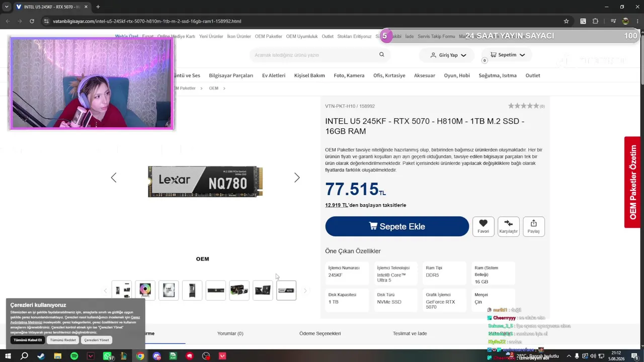
Task: Click the browser address bar URL
Action: tap(147, 21)
